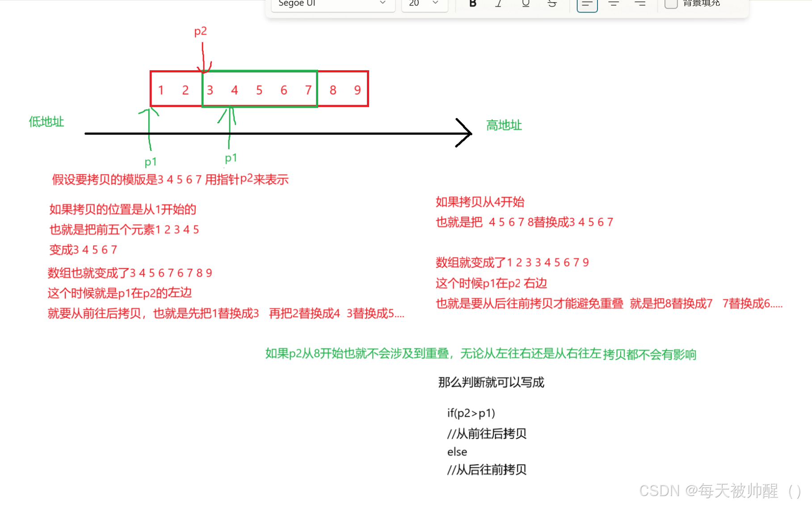The width and height of the screenshot is (812, 505).
Task: Toggle italic formatting
Action: click(x=499, y=4)
